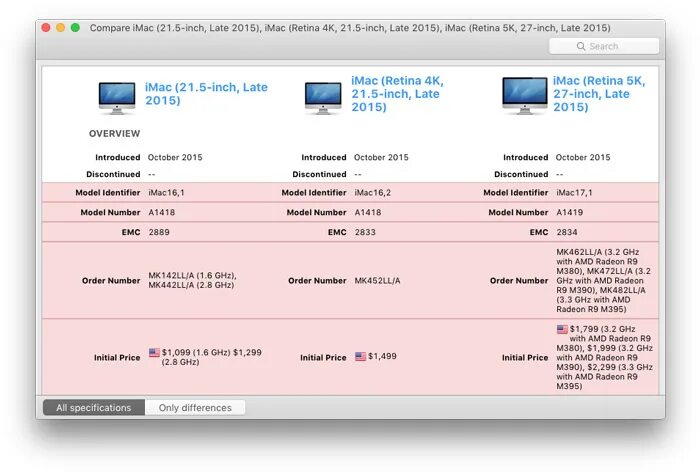
Task: Open the iMac (Retina 4K, 21.5-inch) title link
Action: (x=397, y=94)
